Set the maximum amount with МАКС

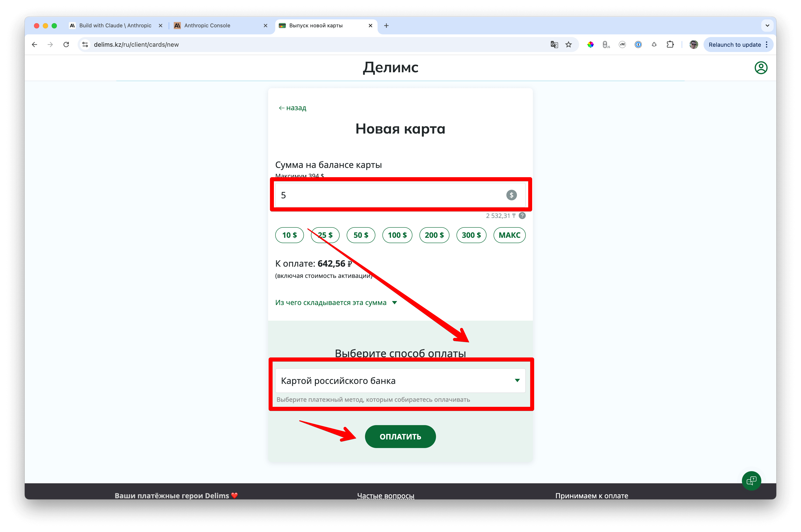coord(509,235)
